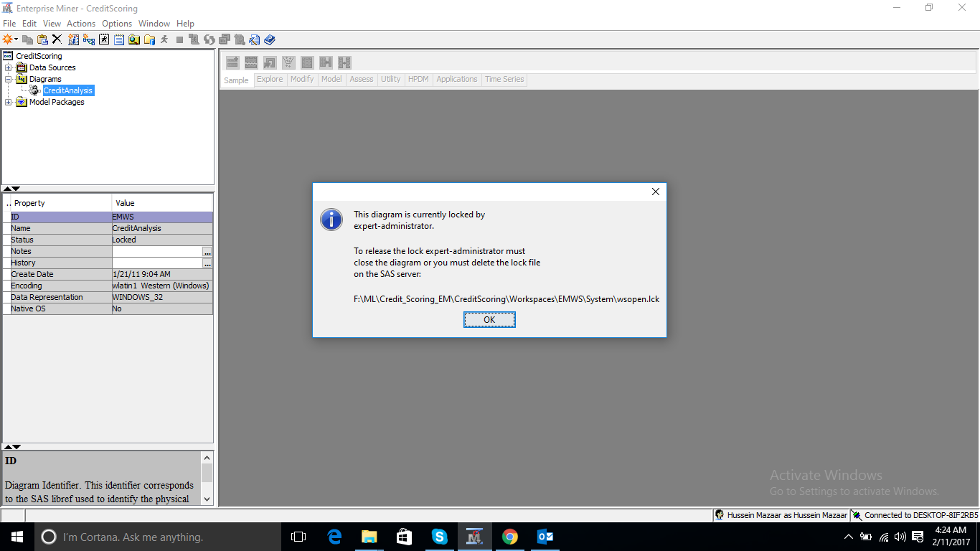The height and width of the screenshot is (551, 980).
Task: Collapse arrows above the help description panel
Action: pos(12,447)
